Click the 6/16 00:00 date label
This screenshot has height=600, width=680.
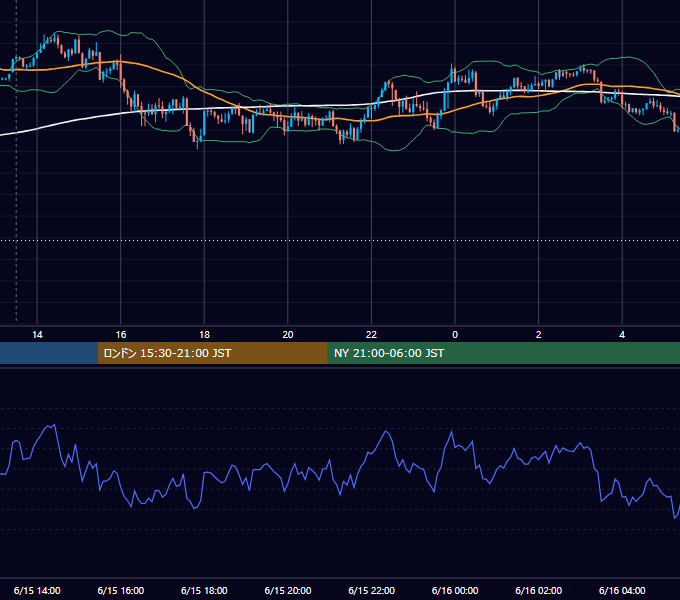click(x=455, y=590)
